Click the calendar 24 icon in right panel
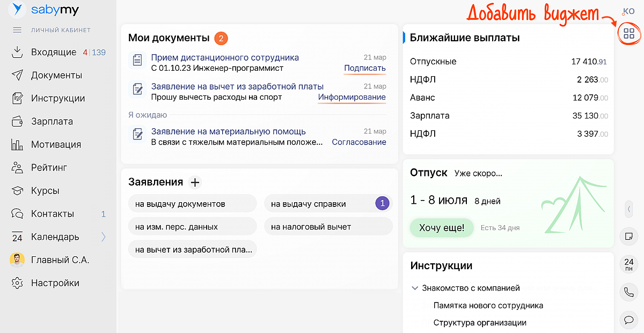644x333 pixels. pos(628,264)
